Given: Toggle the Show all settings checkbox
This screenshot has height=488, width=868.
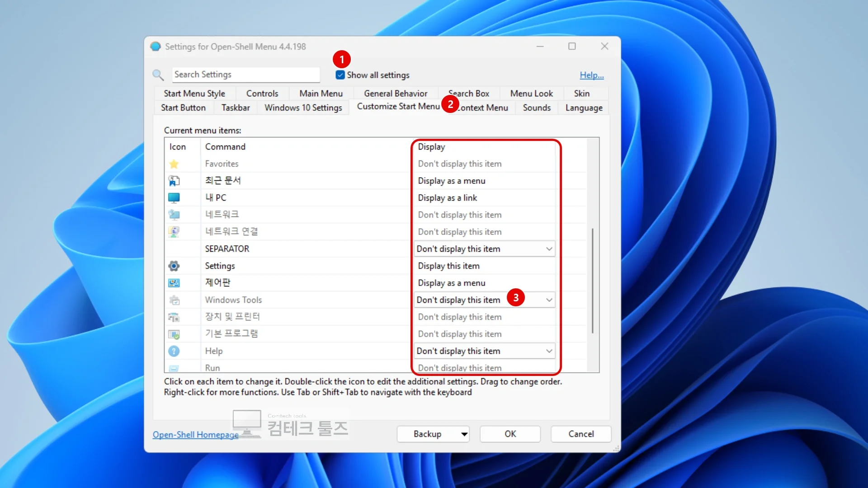Looking at the screenshot, I should coord(340,75).
